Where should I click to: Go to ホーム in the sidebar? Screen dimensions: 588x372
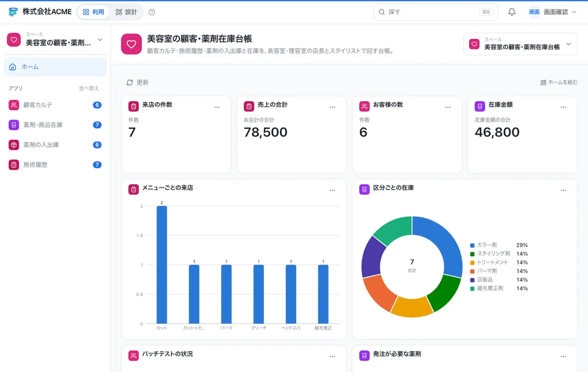pos(55,67)
